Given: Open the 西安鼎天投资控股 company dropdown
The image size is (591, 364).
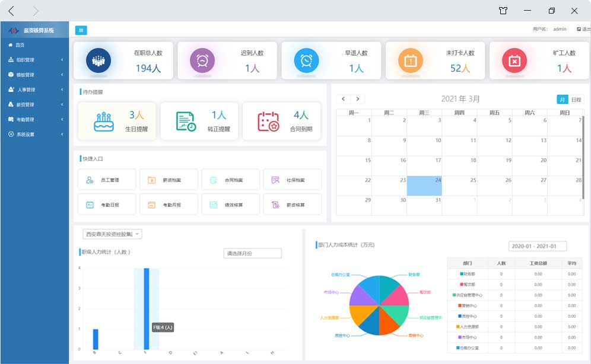Looking at the screenshot, I should point(112,234).
